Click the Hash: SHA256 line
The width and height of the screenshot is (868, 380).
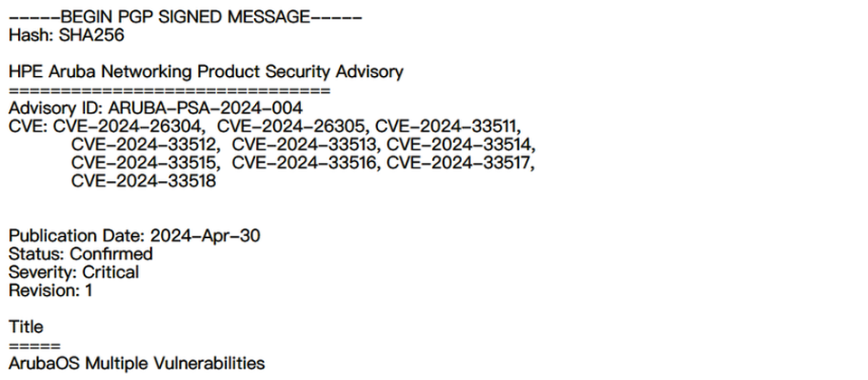point(66,35)
